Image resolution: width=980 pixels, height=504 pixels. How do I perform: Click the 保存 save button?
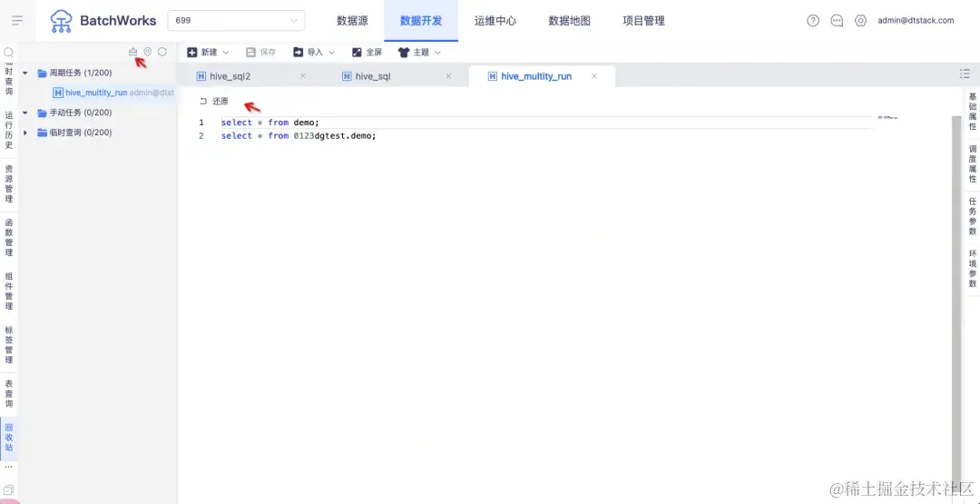tap(260, 53)
